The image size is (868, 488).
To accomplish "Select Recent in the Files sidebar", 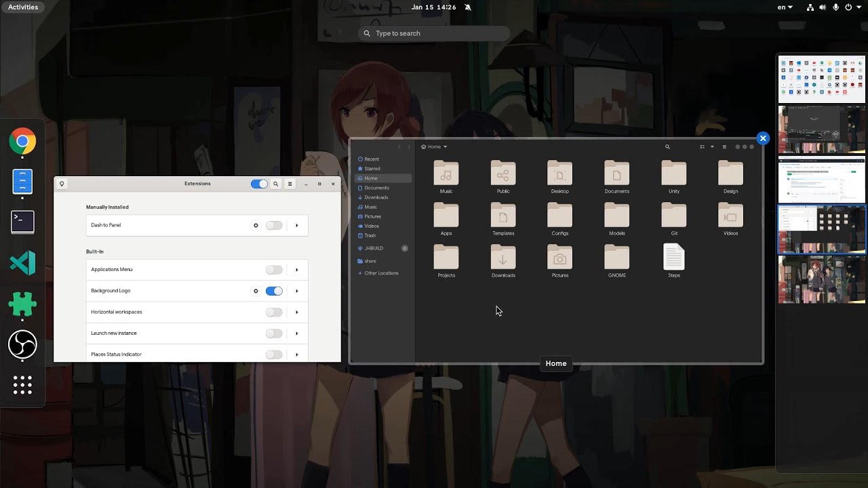I will click(383, 159).
